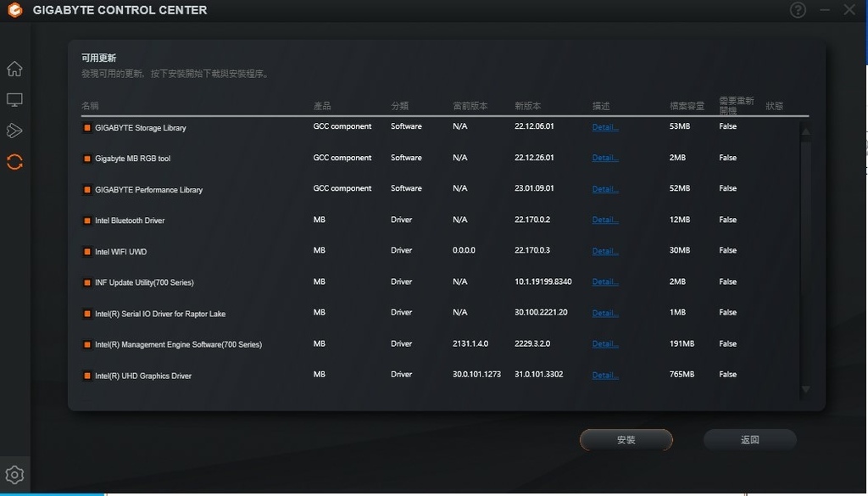Screen dimensions: 868x496
Task: Open the performance arrow icon in the sidebar
Action: [14, 131]
